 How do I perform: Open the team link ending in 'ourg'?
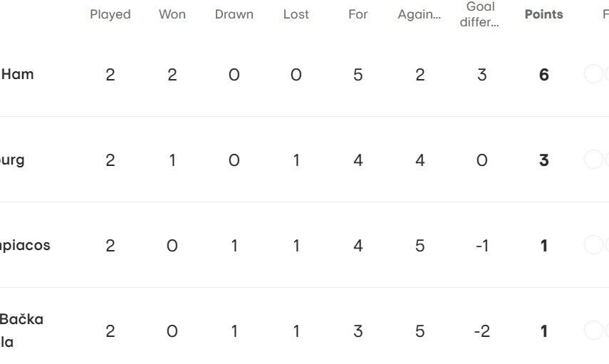(12, 160)
